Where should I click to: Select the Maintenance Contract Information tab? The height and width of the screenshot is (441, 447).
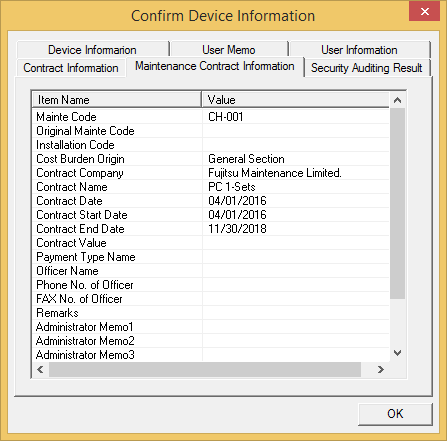tap(215, 66)
